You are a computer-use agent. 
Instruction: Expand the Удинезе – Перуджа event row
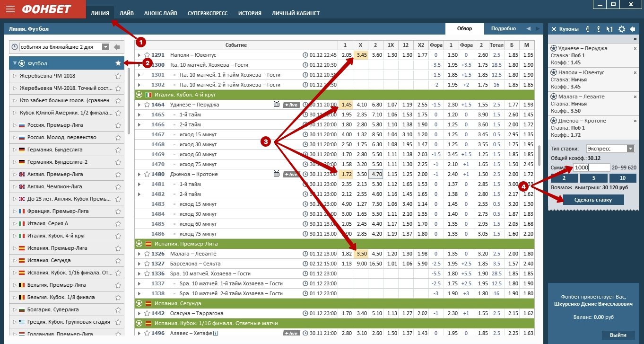(x=139, y=105)
